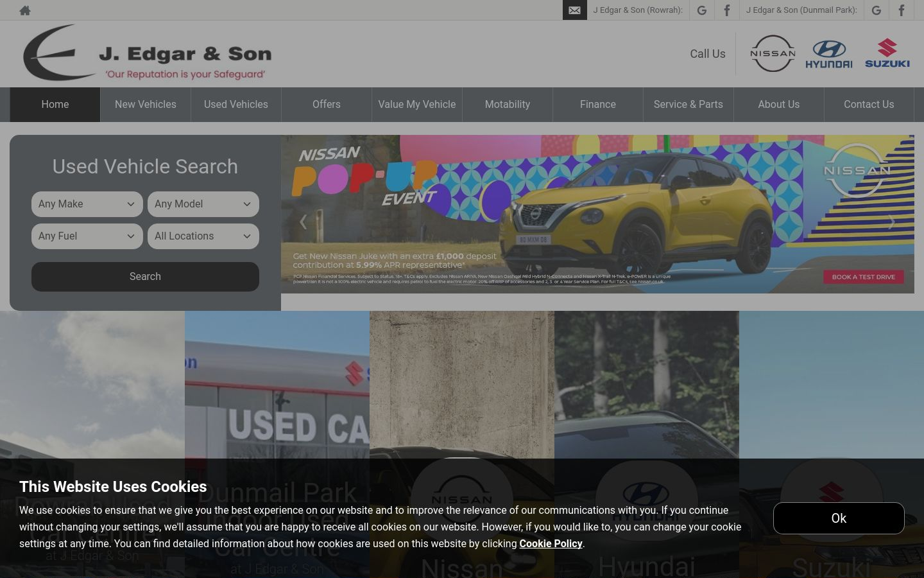Expand the Any Model dropdown
Screen dimensions: 924x578
coord(203,204)
